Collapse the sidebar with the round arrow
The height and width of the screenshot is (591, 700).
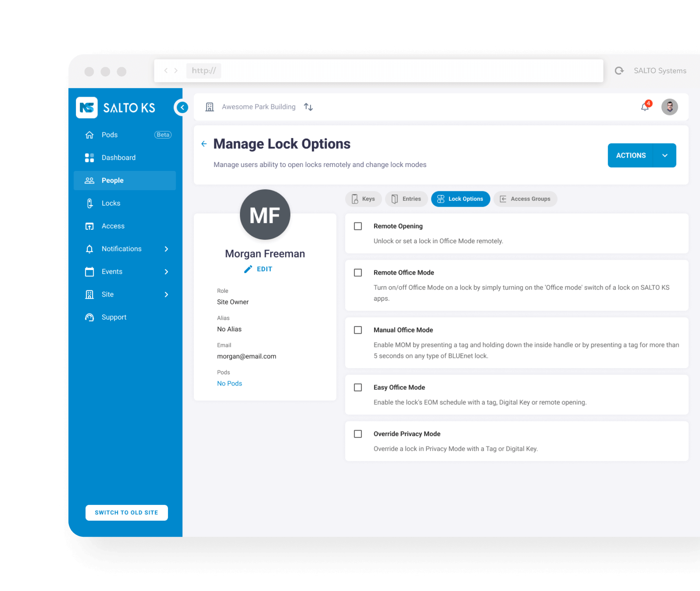[x=182, y=107]
